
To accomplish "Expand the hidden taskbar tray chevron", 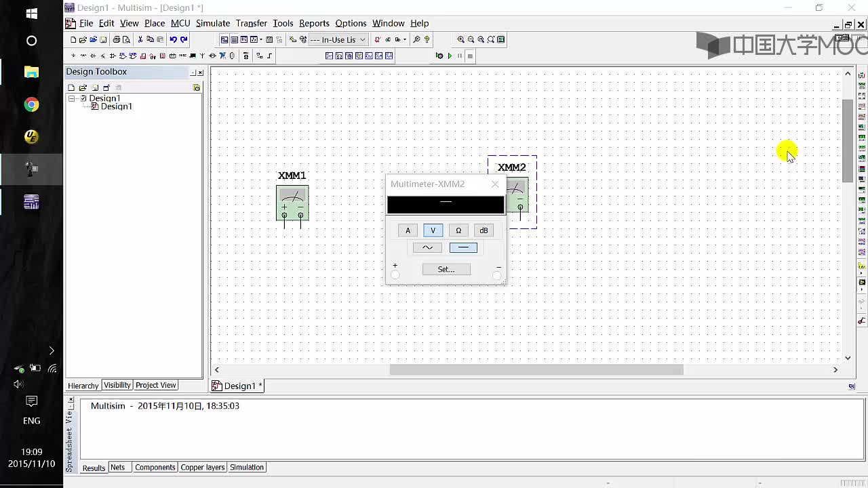I will pos(52,350).
